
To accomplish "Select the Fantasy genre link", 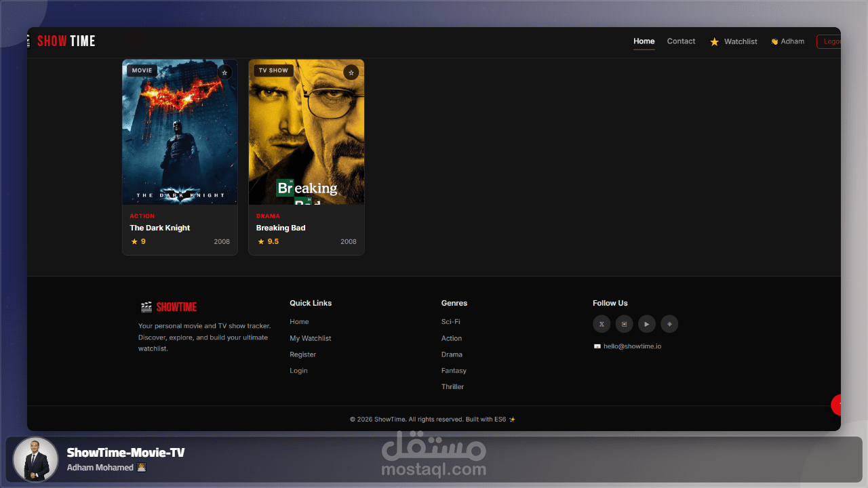I will click(x=454, y=371).
